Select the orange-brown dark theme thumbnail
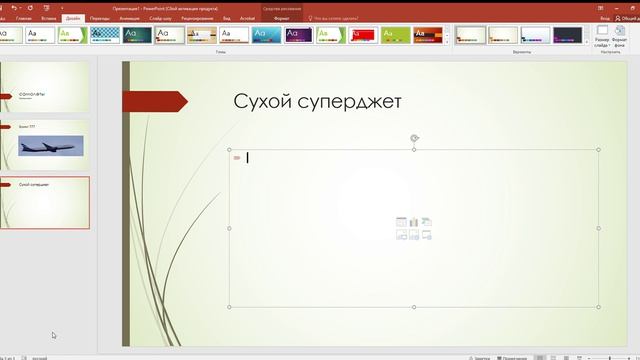This screenshot has width=640, height=360. 428,35
